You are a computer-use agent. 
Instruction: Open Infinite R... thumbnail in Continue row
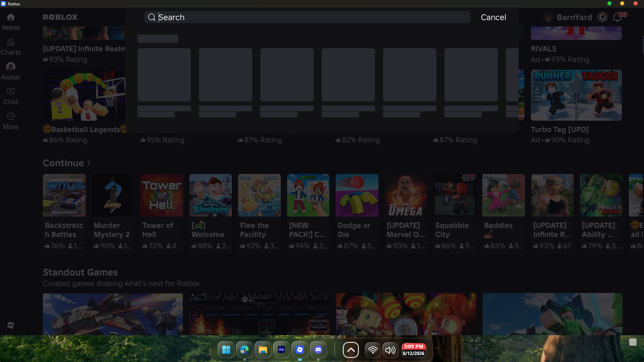pos(552,195)
